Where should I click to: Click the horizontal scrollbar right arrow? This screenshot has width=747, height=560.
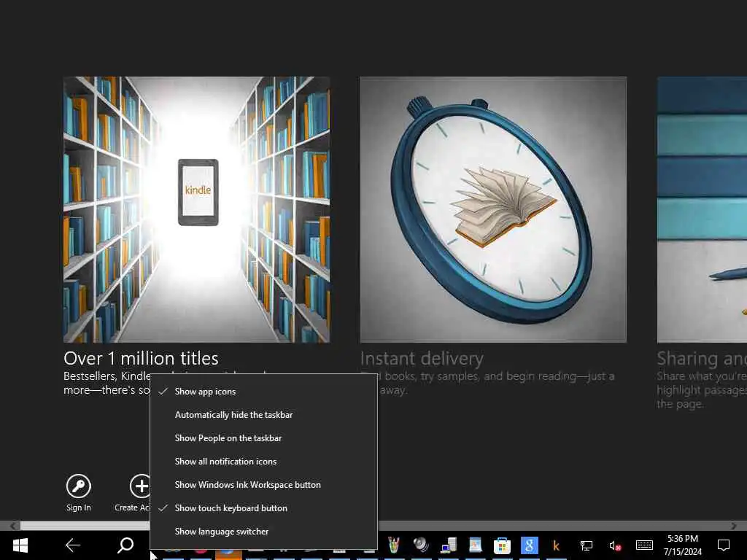734,526
